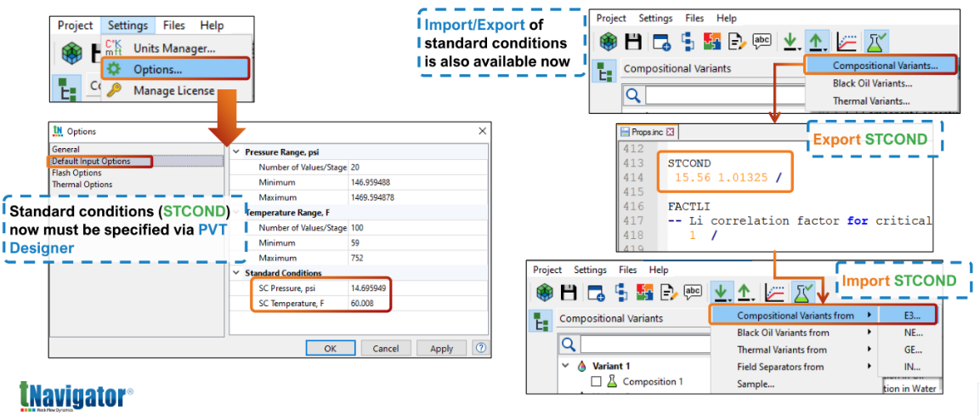Click blue workflow tree icon in export-menu window

pos(688,42)
